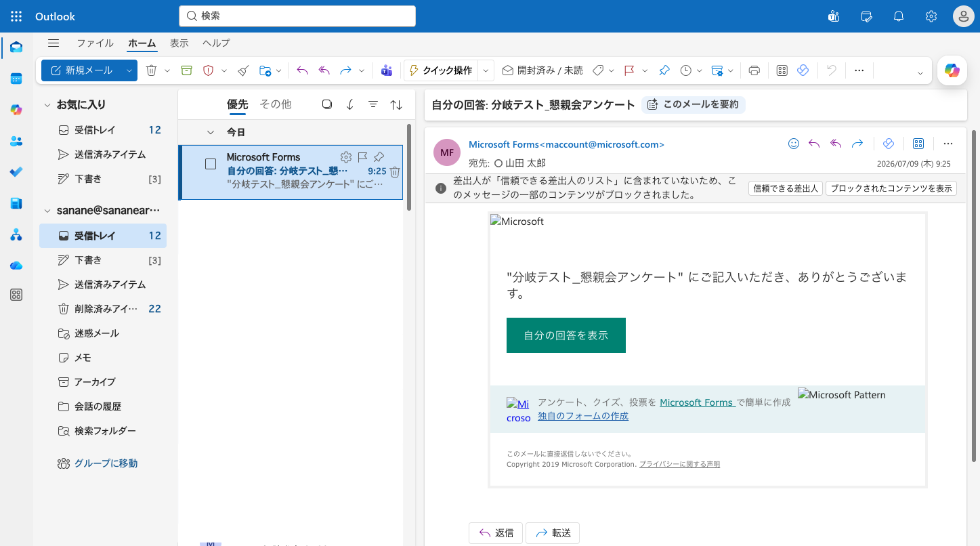Open Deleted Items (削除済みアイテム) folder

103,309
